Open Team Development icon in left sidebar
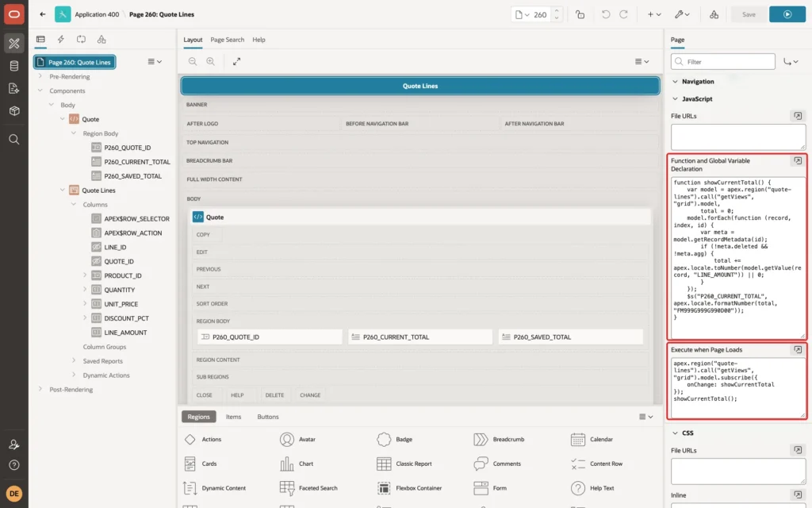Image resolution: width=812 pixels, height=508 pixels. pos(14,89)
